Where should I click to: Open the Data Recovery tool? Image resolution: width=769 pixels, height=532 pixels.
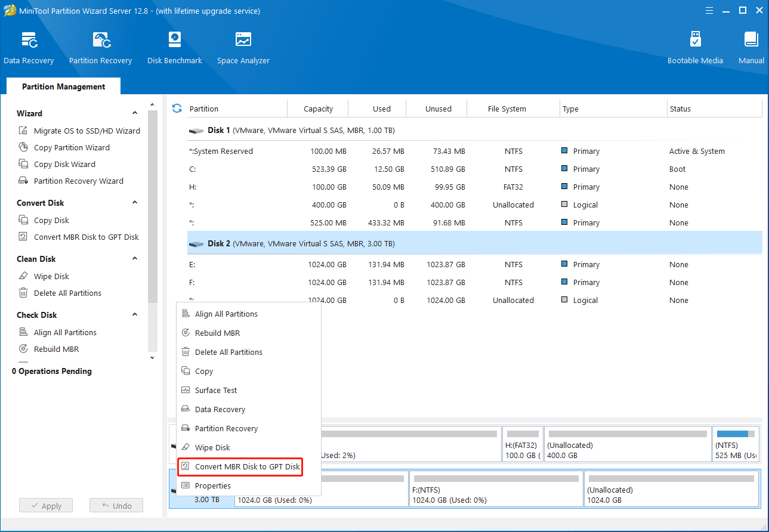29,48
